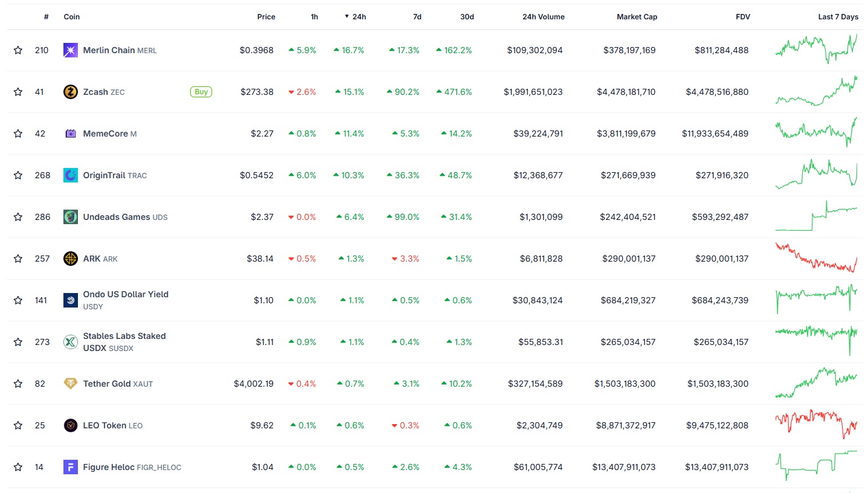The width and height of the screenshot is (868, 493).
Task: Sort by the 24h column header
Action: click(359, 17)
